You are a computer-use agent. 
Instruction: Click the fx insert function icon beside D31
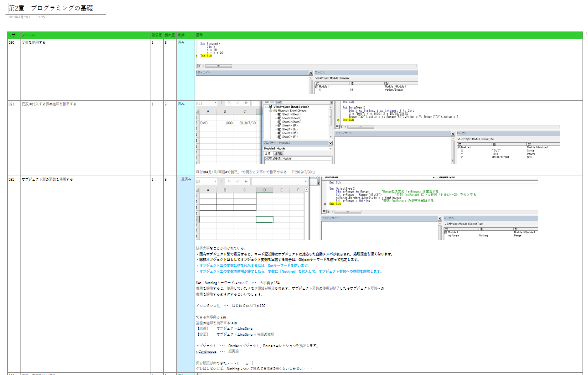click(246, 103)
